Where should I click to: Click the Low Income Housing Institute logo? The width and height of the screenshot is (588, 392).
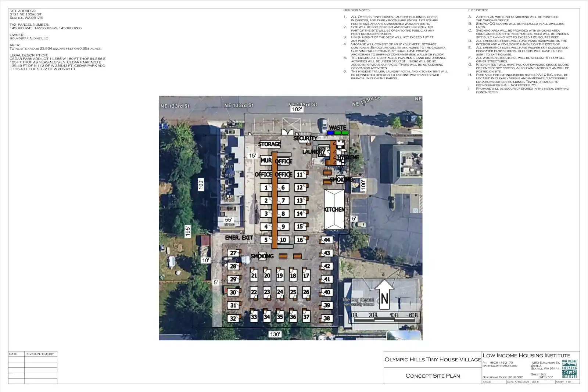569,369
